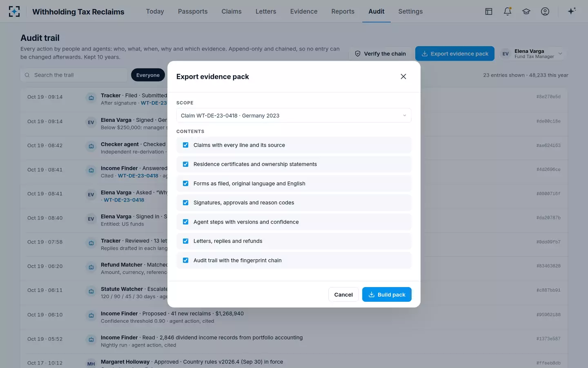588x368 pixels.
Task: Click the MH avatar on Margaret Holloway row
Action: tap(91, 364)
